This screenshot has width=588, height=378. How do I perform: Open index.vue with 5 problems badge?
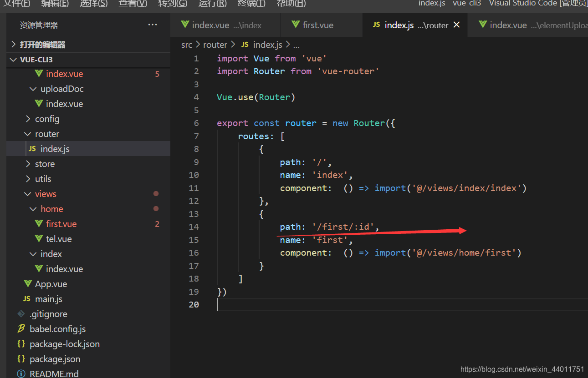click(x=64, y=74)
